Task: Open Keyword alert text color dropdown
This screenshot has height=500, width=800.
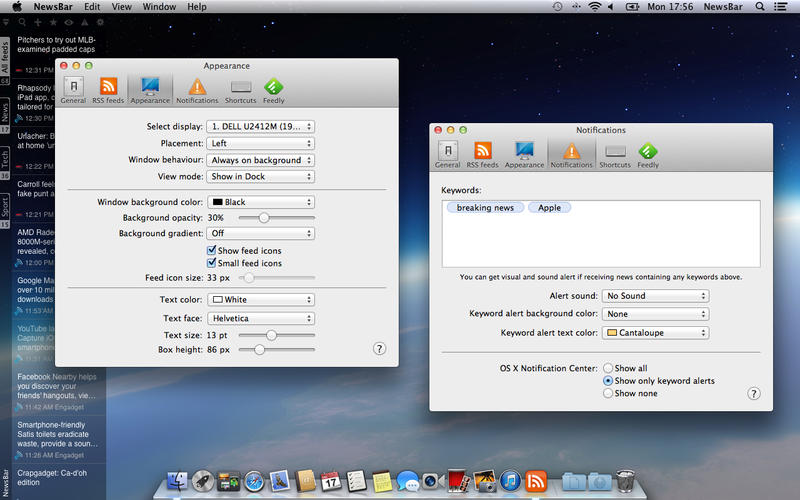Action: 656,333
